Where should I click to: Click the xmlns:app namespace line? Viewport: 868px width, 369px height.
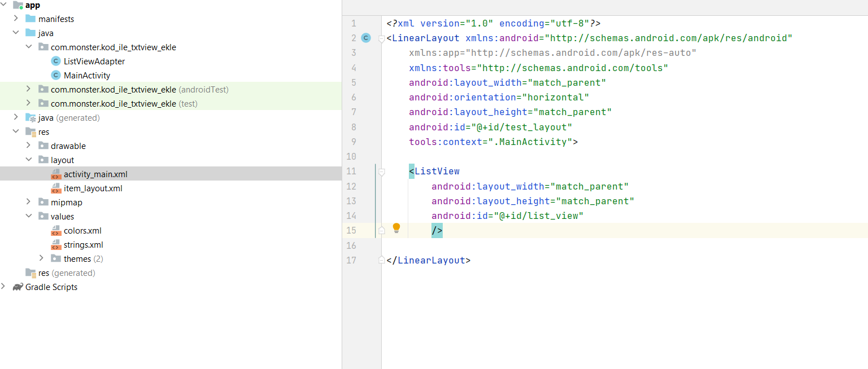pyautogui.click(x=553, y=52)
